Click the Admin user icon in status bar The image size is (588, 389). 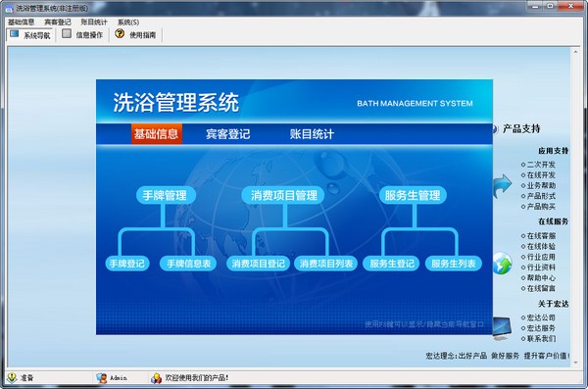pos(101,378)
